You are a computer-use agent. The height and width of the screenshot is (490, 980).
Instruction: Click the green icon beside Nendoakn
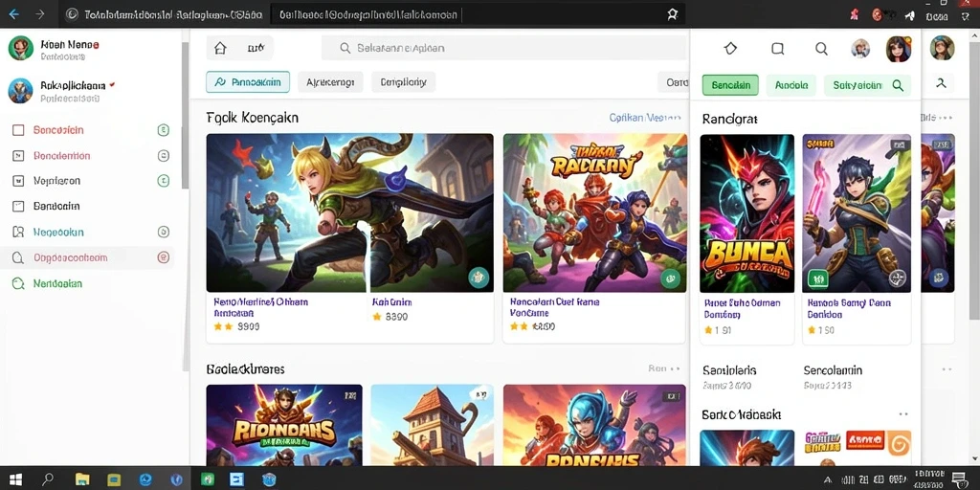pyautogui.click(x=18, y=283)
